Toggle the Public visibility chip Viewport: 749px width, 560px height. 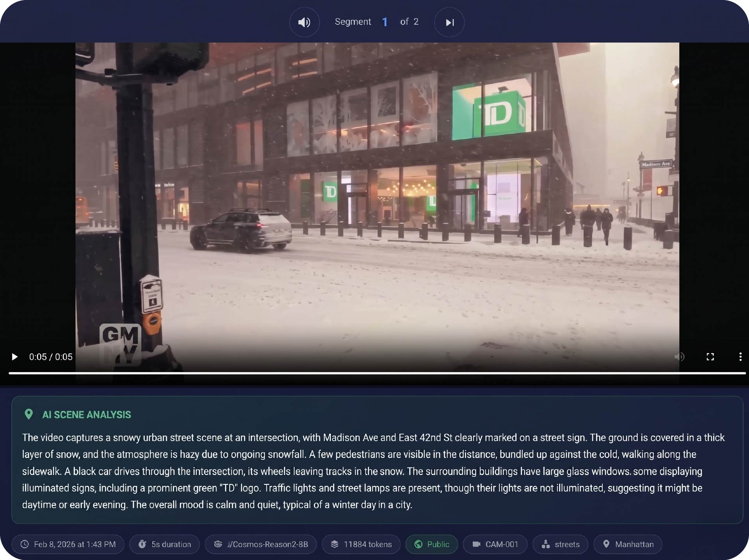coord(431,544)
